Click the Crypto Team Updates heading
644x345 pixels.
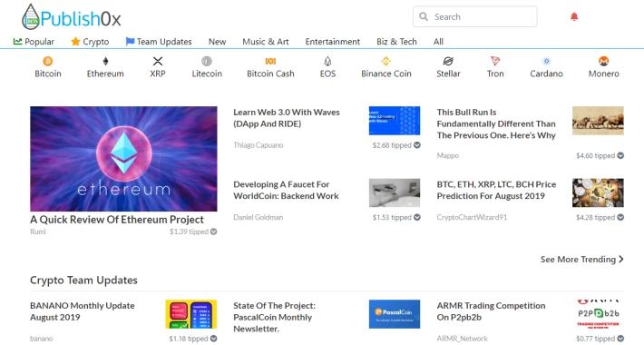[83, 280]
